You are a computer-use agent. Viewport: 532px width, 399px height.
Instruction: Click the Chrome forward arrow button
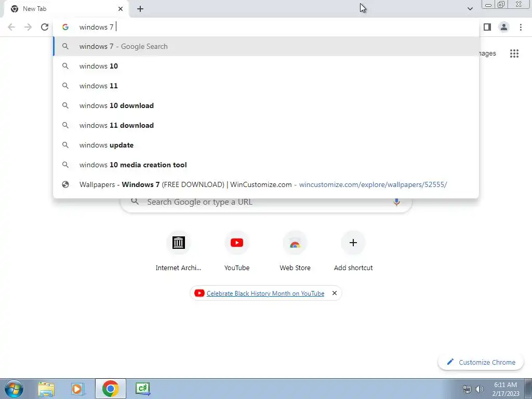tap(28, 27)
